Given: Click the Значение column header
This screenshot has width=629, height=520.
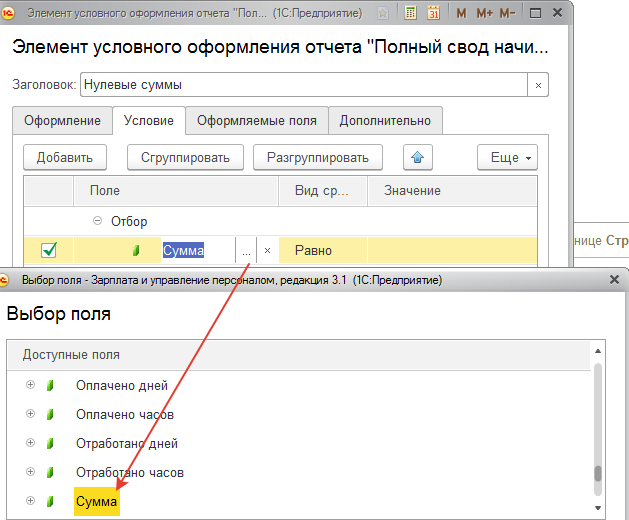Looking at the screenshot, I should pos(452,191).
